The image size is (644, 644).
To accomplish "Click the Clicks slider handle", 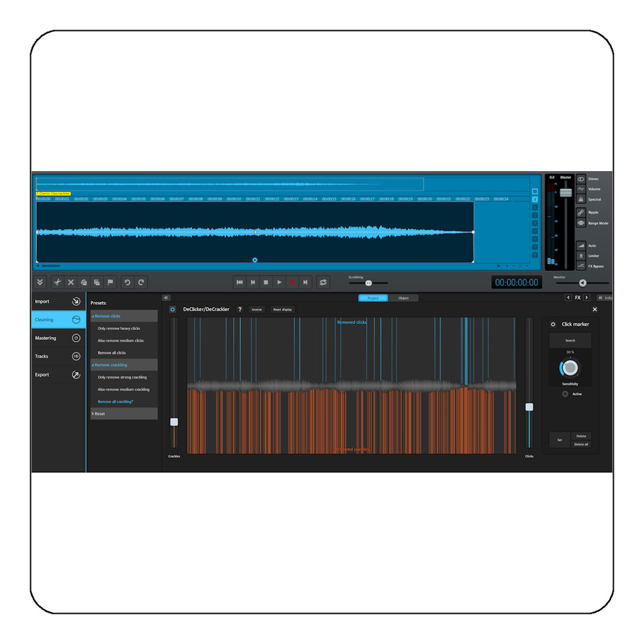I will tap(529, 407).
